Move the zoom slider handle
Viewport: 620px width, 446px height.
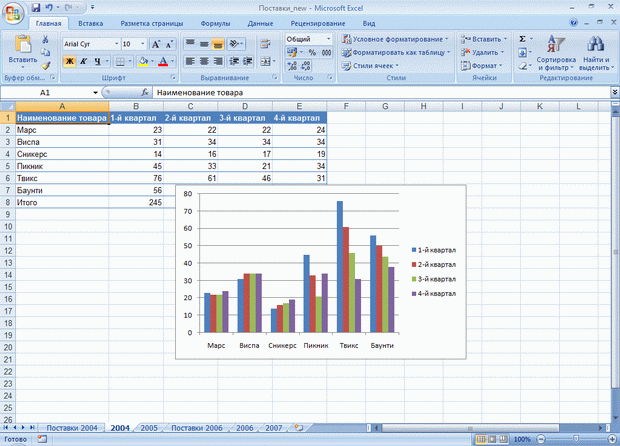point(576,439)
